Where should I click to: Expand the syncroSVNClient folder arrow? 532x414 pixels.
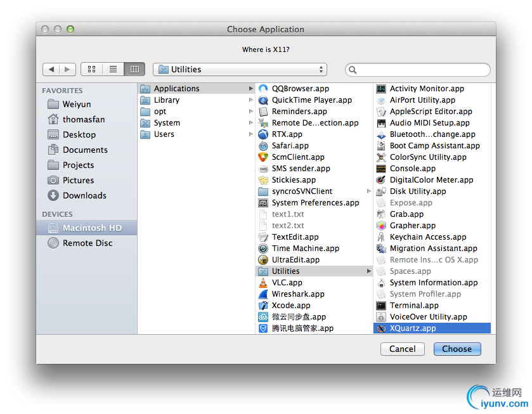[x=369, y=191]
